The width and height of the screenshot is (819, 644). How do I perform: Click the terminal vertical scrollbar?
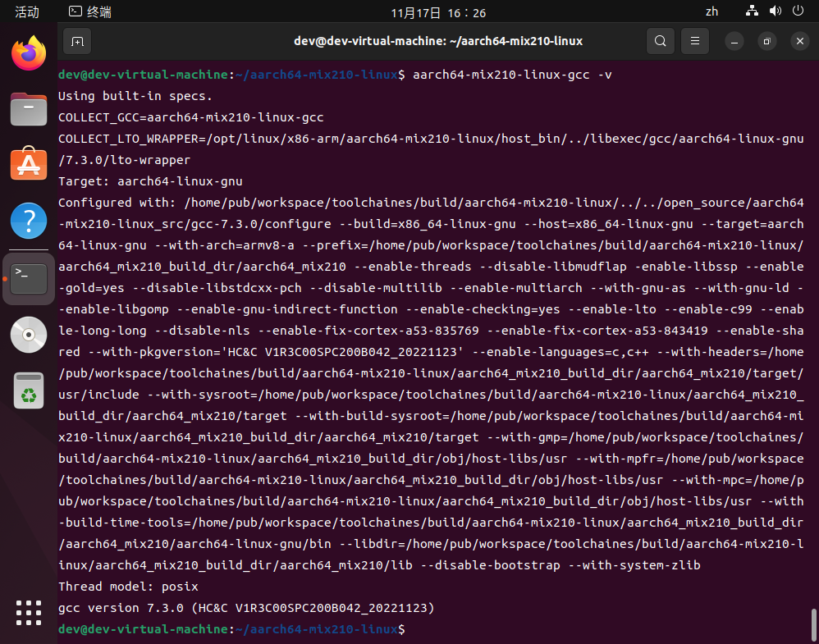pyautogui.click(x=814, y=623)
